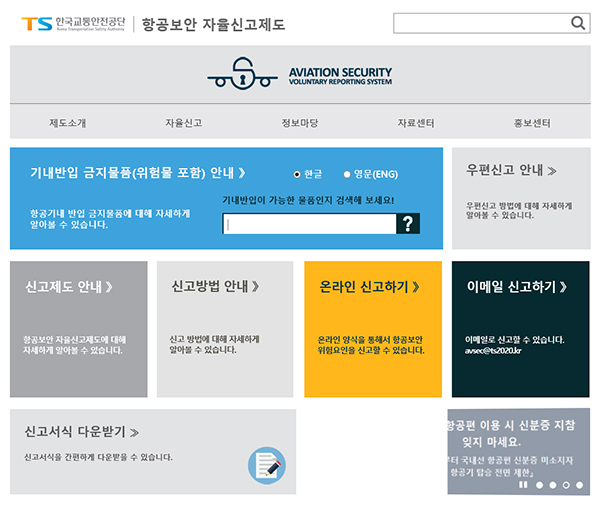
Task: Go to first banner slide dot
Action: click(539, 485)
